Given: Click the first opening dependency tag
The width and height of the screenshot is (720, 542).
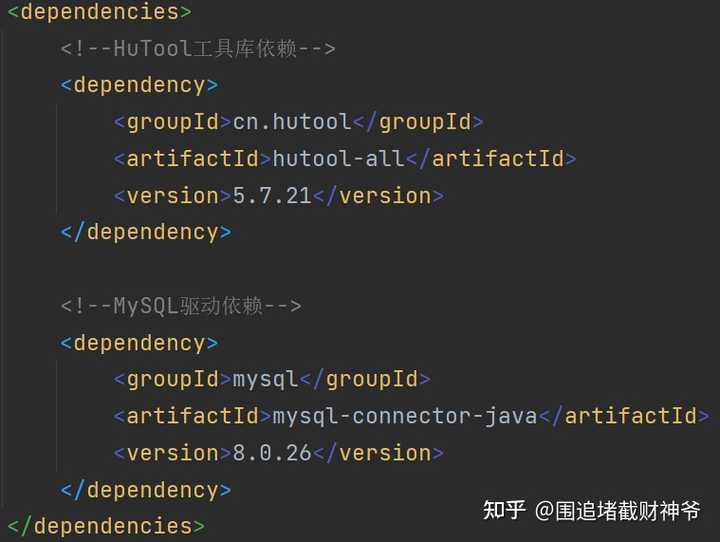Looking at the screenshot, I should tap(139, 85).
